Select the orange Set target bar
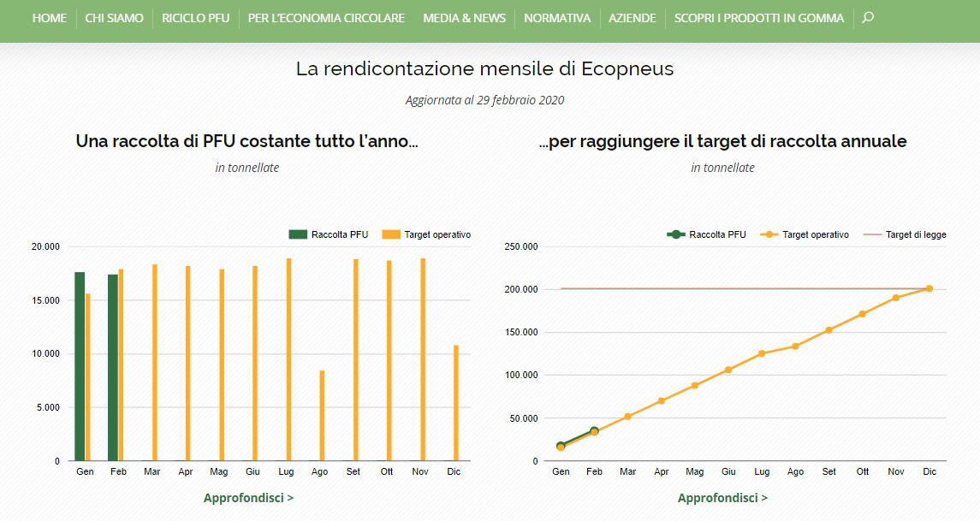This screenshot has height=521, width=980. click(x=356, y=360)
